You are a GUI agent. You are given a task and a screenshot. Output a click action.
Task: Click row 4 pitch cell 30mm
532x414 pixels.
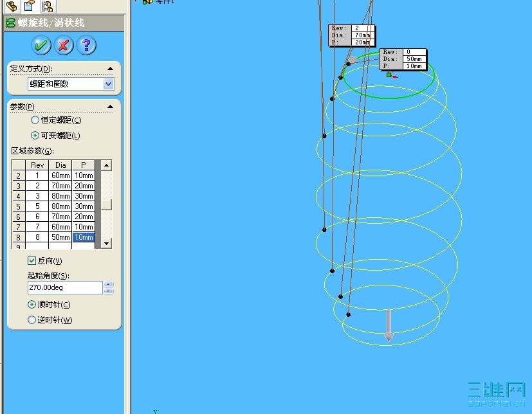(x=84, y=196)
